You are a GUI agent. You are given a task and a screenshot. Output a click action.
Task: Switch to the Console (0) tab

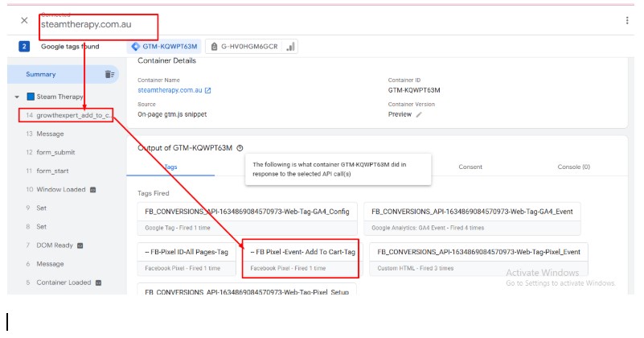coord(573,167)
